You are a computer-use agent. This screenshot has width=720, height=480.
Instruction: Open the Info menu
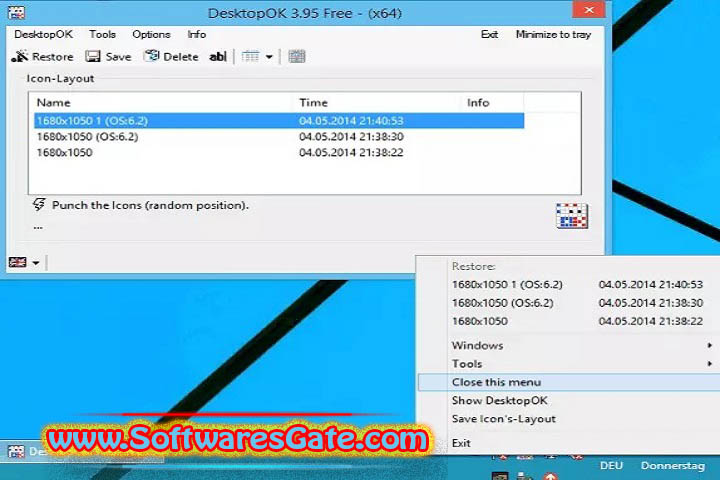pos(197,34)
